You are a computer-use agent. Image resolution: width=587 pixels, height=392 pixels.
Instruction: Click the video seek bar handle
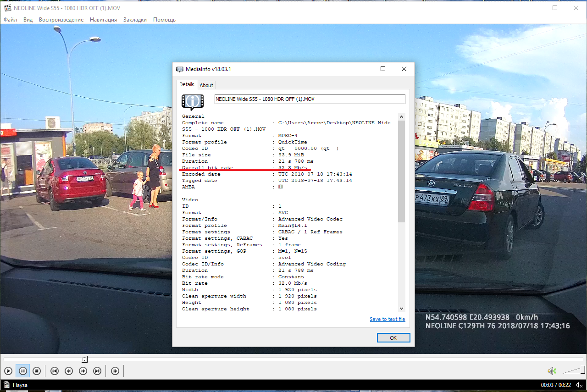(84, 359)
